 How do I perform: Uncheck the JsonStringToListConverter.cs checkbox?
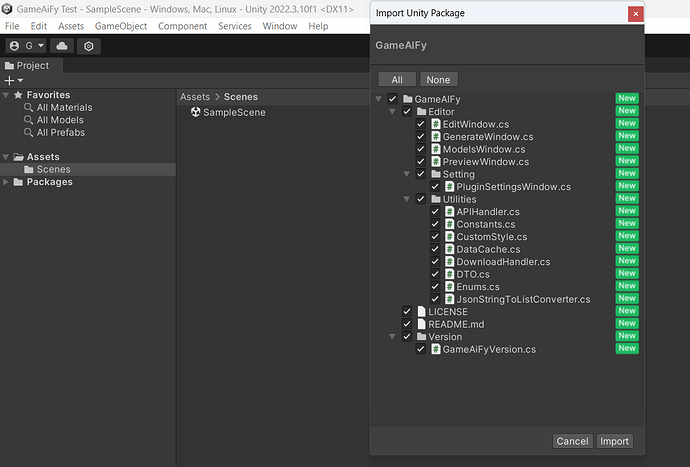point(435,299)
